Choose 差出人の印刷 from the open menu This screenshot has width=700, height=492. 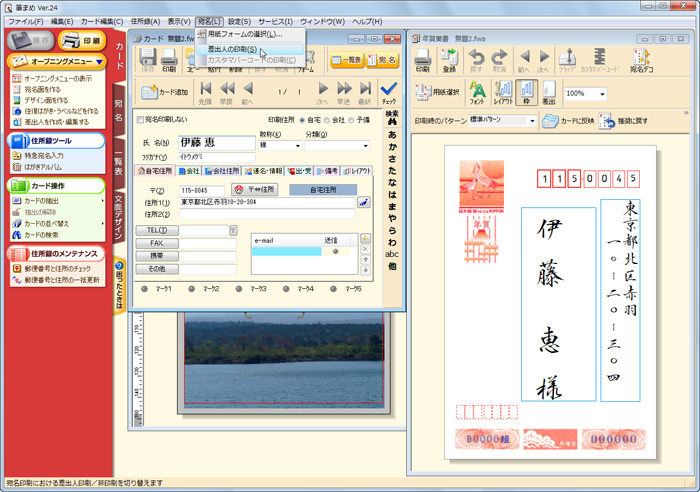coord(232,48)
